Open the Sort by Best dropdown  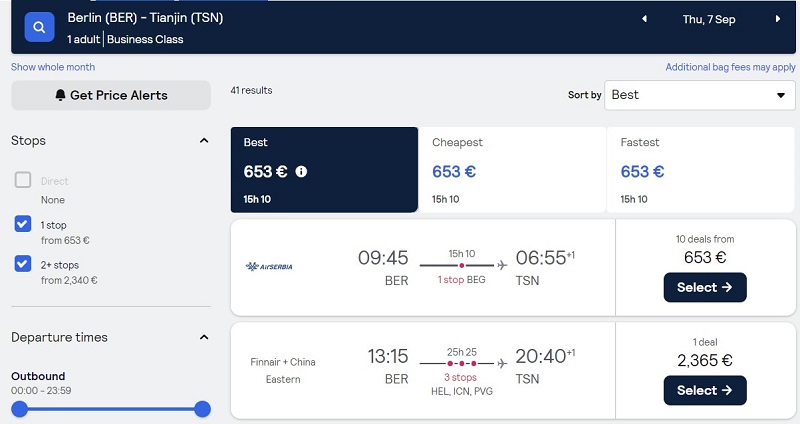pyautogui.click(x=699, y=95)
